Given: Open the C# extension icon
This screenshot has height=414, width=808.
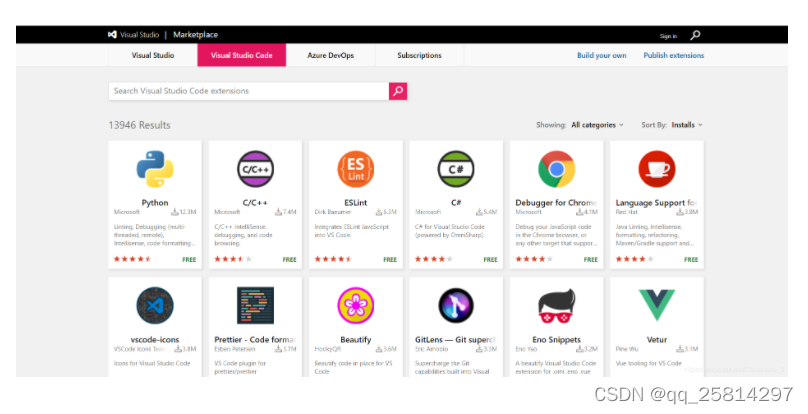Looking at the screenshot, I should click(456, 169).
